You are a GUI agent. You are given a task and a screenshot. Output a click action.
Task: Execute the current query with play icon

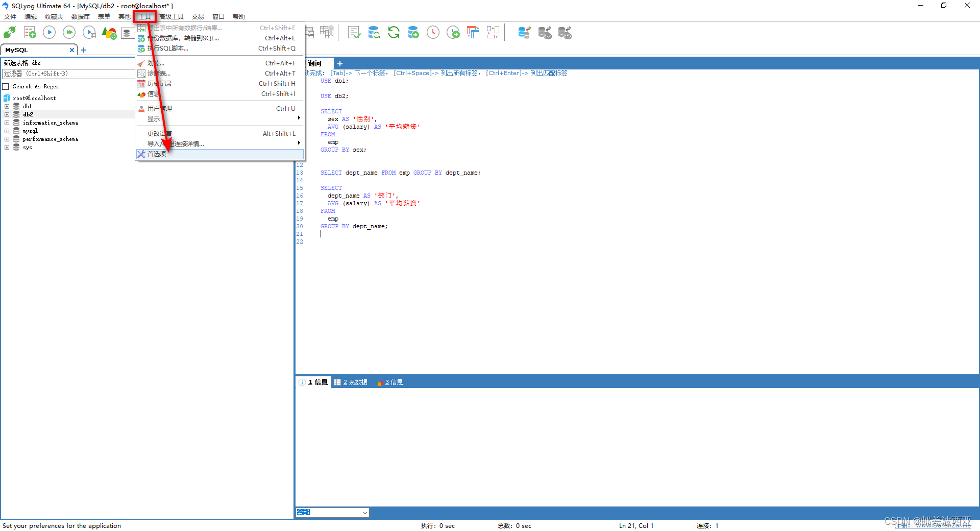[49, 32]
